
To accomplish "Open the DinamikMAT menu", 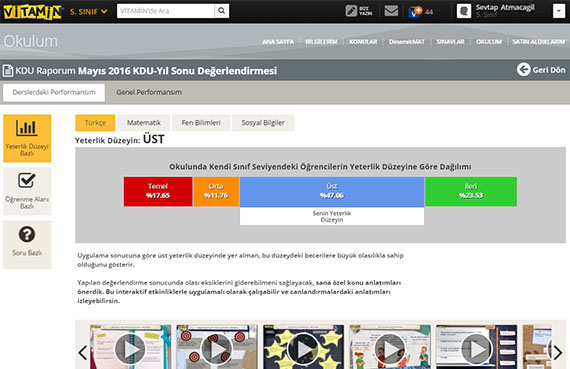I will (x=407, y=42).
